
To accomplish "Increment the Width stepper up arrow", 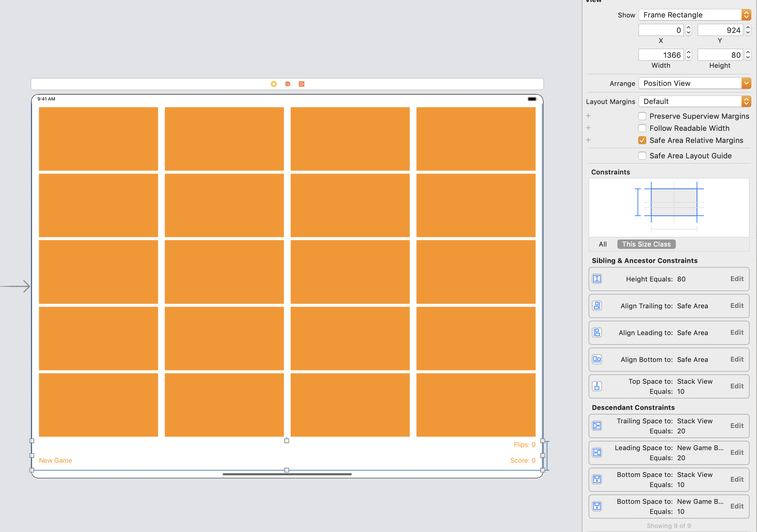I will (x=689, y=52).
